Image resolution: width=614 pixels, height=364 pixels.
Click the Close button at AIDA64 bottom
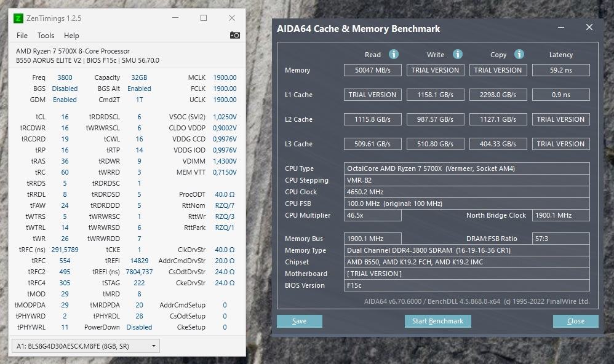click(x=576, y=321)
